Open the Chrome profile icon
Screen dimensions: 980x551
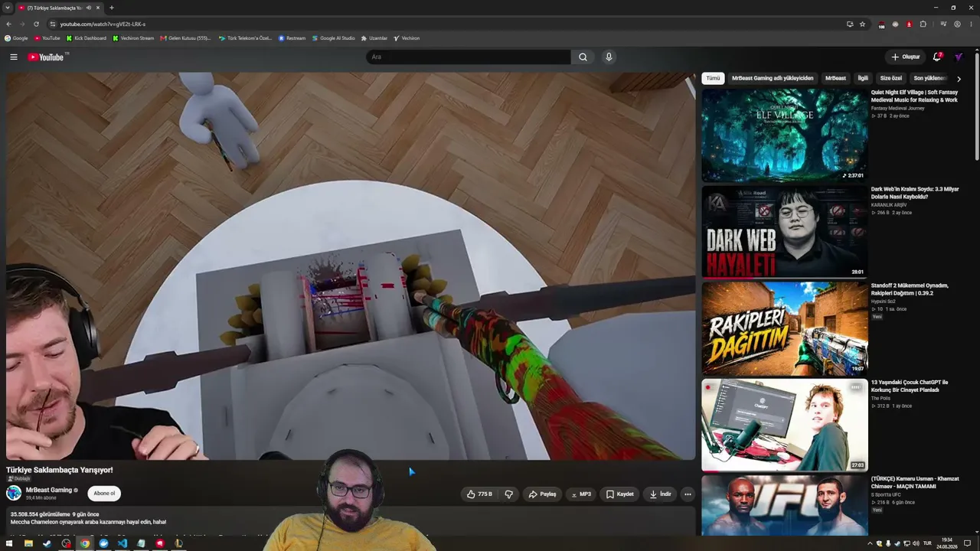point(957,24)
